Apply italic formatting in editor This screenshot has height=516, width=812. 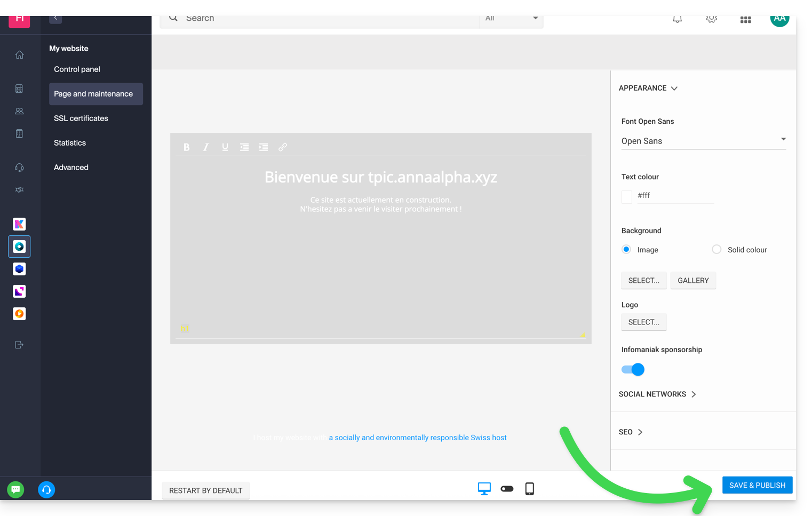coord(205,147)
